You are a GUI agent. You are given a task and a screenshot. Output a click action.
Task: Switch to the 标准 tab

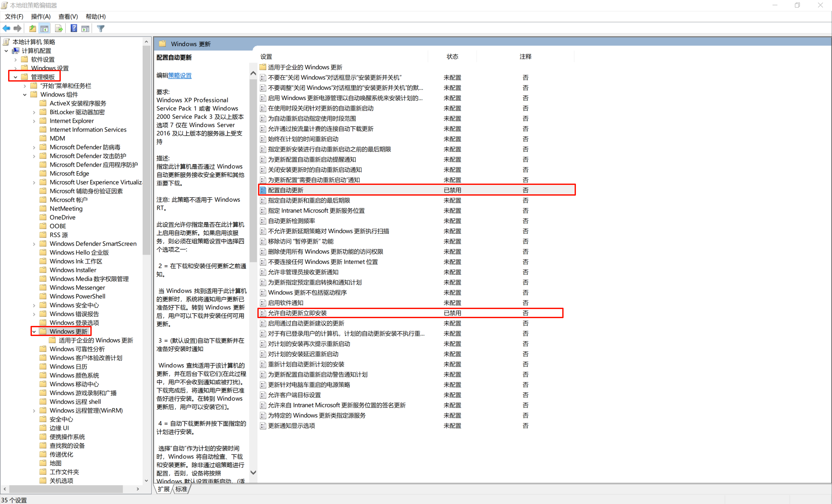[x=181, y=488]
